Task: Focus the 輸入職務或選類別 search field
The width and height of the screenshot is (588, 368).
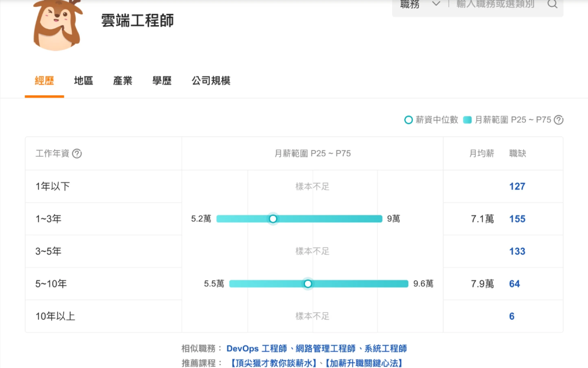Action: [x=496, y=5]
